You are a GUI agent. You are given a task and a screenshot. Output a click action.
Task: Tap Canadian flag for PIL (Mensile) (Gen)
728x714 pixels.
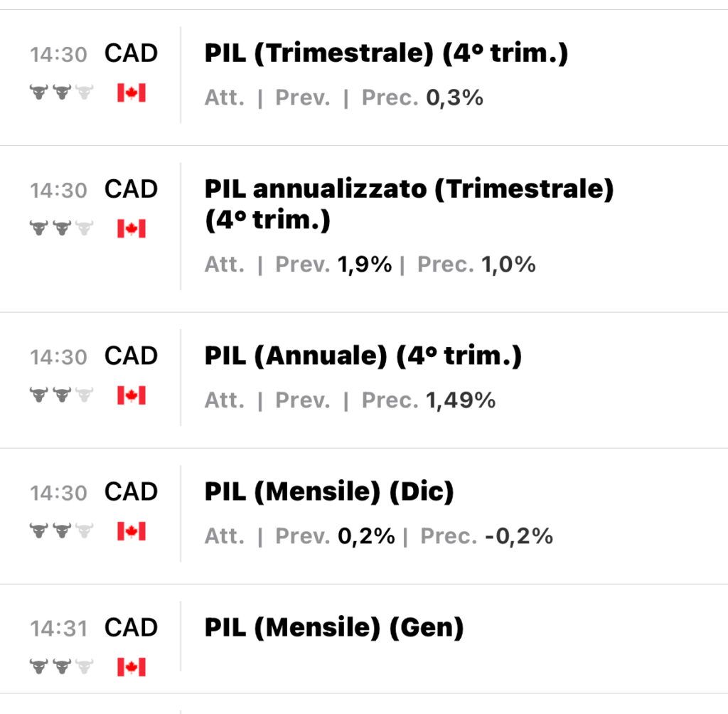[x=132, y=666]
